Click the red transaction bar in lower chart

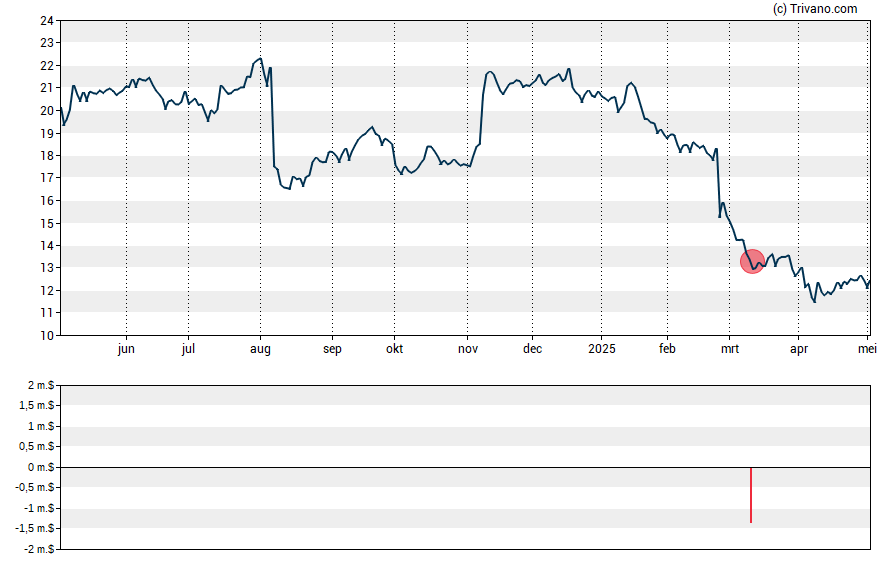751,495
